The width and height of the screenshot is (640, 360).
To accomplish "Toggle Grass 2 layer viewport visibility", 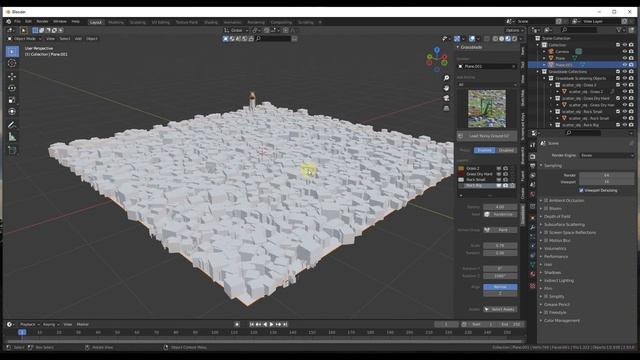I will click(x=499, y=168).
